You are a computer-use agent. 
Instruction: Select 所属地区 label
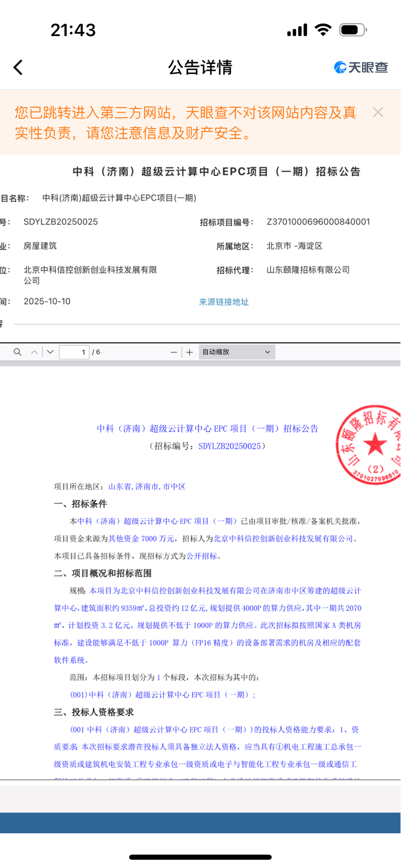click(235, 246)
